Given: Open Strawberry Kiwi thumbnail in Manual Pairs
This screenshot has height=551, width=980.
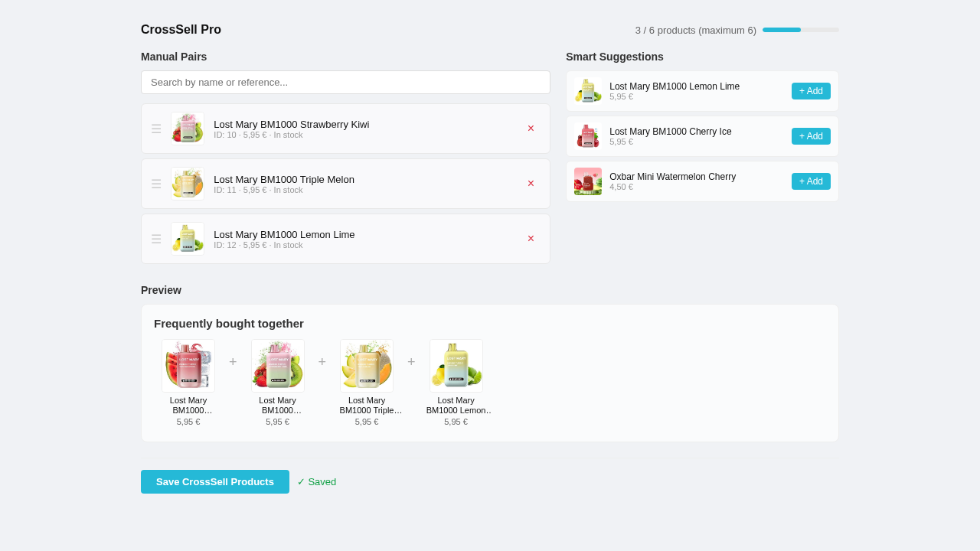Looking at the screenshot, I should pyautogui.click(x=188, y=129).
